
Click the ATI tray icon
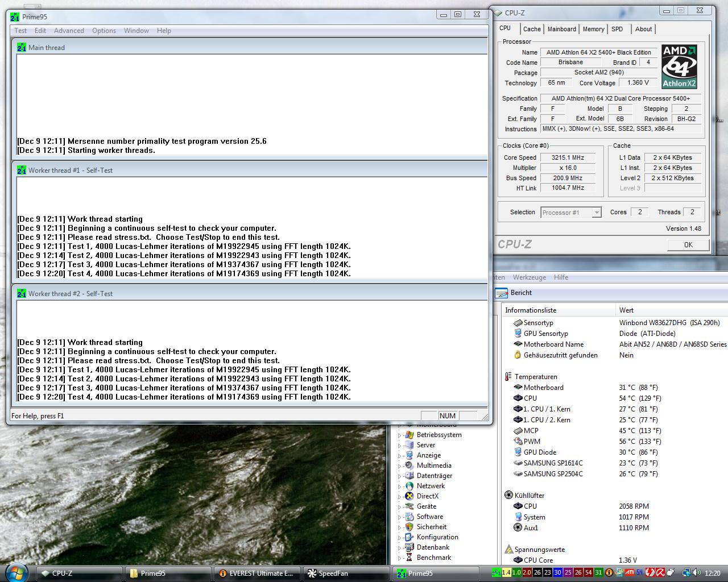[630, 573]
